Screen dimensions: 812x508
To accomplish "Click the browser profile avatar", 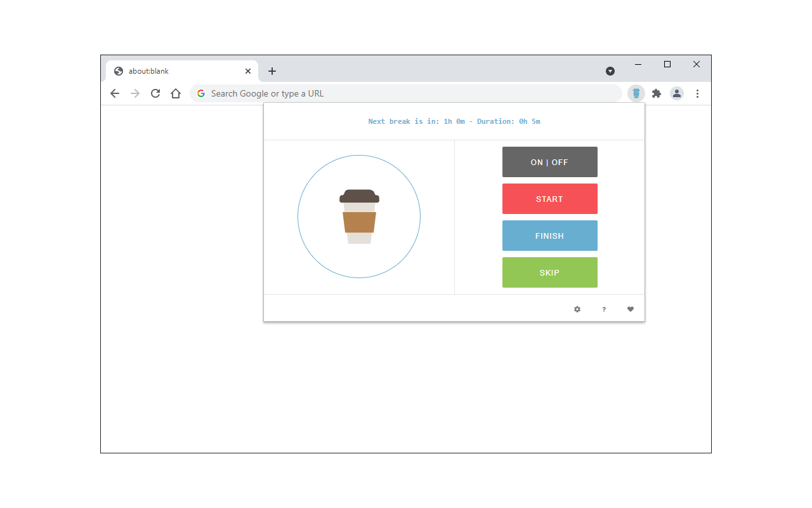I will tap(677, 93).
